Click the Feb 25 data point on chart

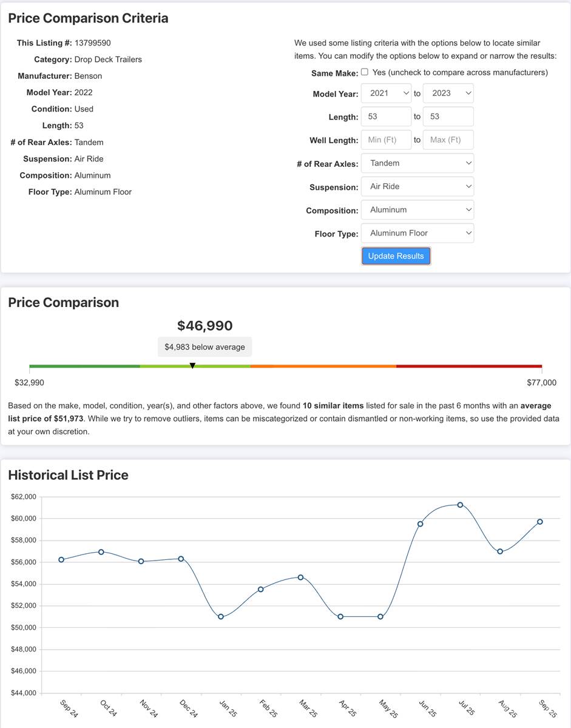pos(261,589)
